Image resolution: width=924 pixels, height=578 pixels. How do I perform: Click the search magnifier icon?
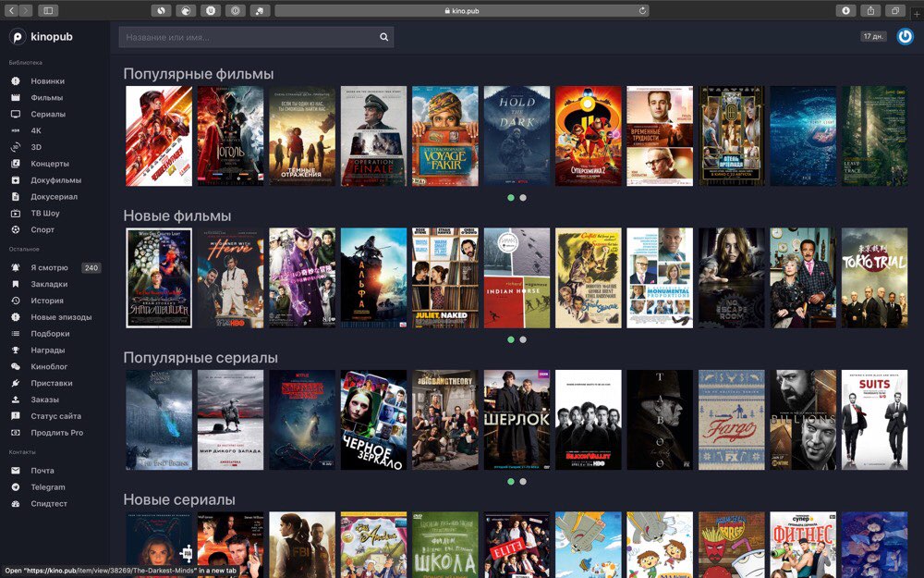tap(383, 37)
